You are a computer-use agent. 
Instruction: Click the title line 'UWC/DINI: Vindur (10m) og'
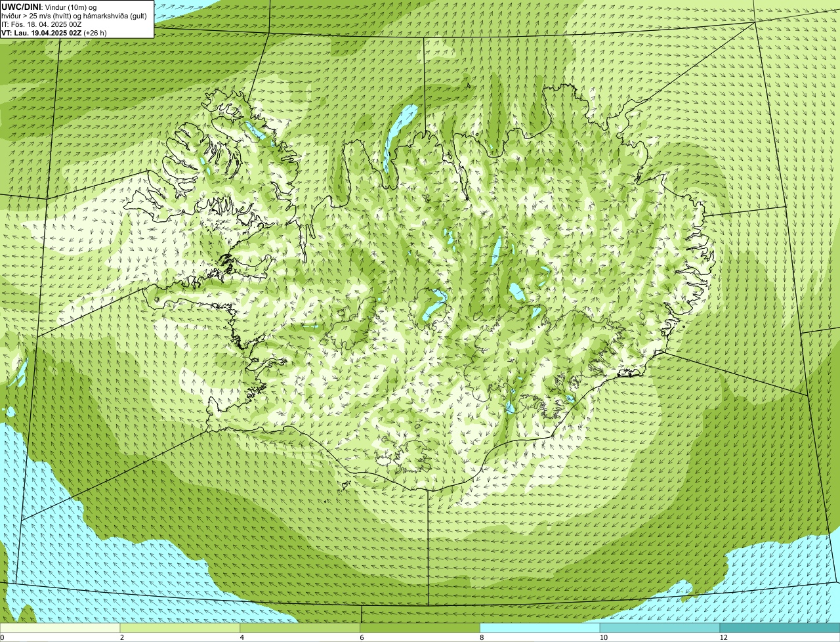coord(49,7)
